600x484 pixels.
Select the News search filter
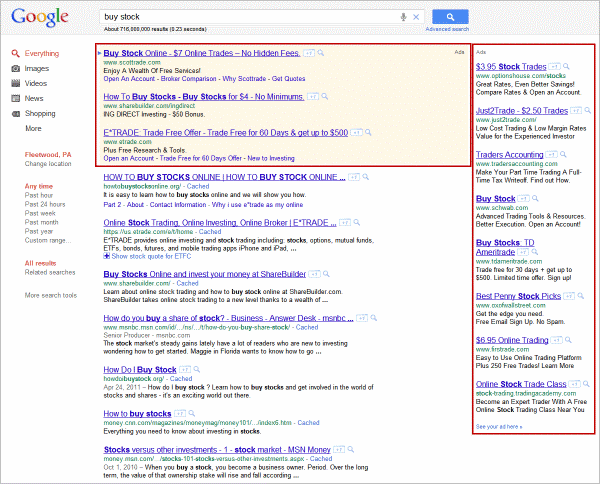tap(34, 98)
